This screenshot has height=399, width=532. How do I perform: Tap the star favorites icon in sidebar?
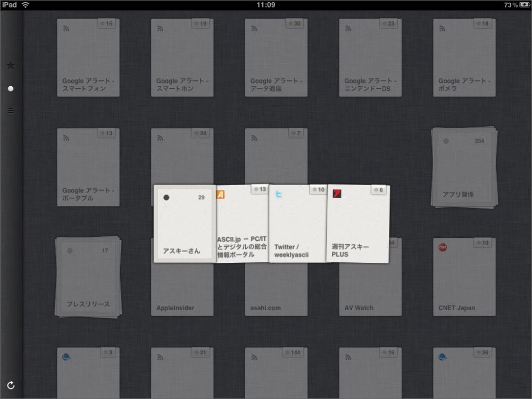click(10, 65)
